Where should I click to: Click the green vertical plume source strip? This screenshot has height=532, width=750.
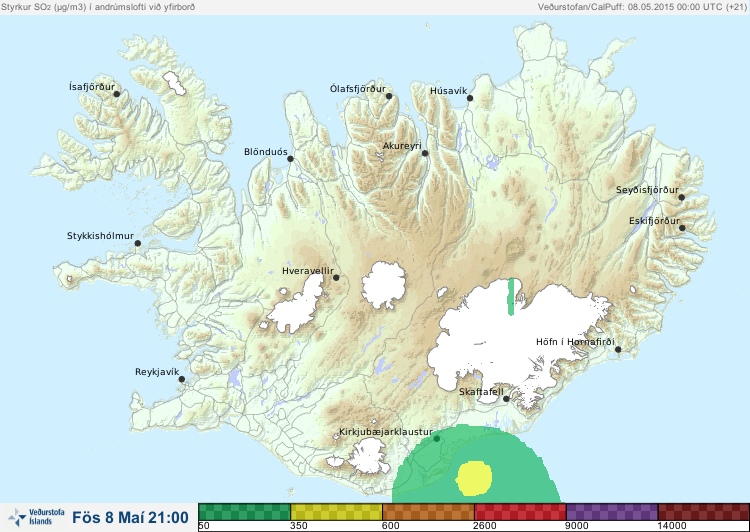point(511,297)
